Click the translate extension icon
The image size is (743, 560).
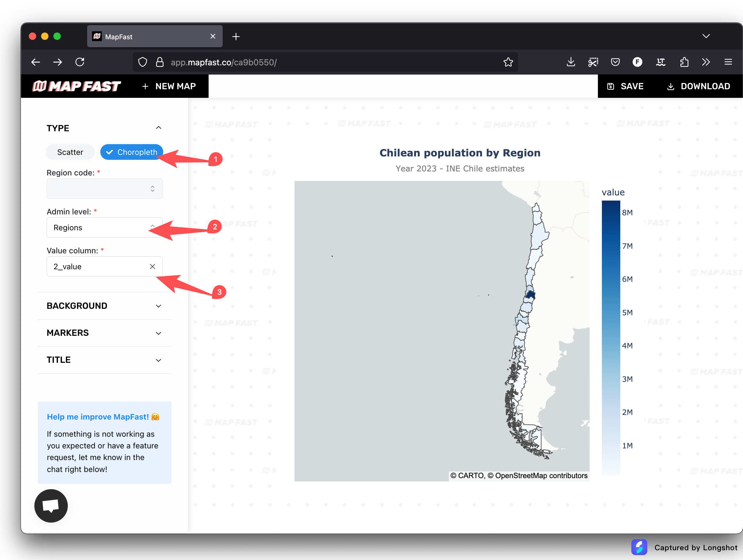[661, 62]
